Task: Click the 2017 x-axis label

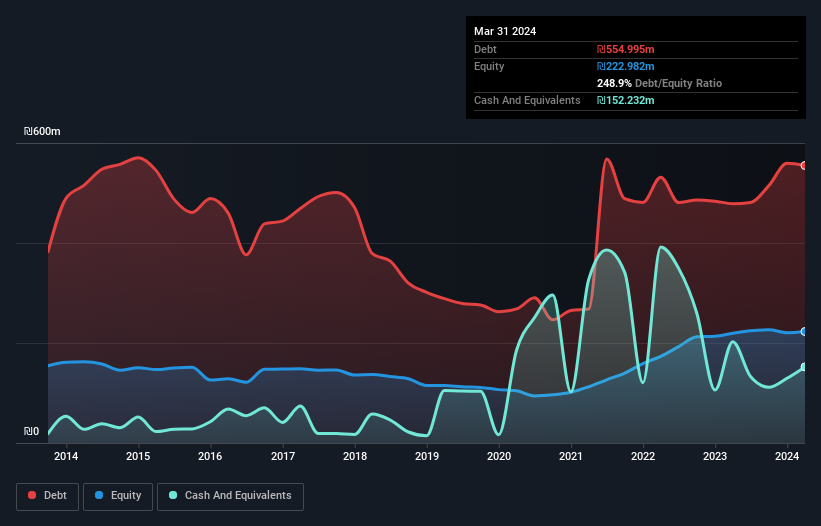Action: [x=283, y=456]
